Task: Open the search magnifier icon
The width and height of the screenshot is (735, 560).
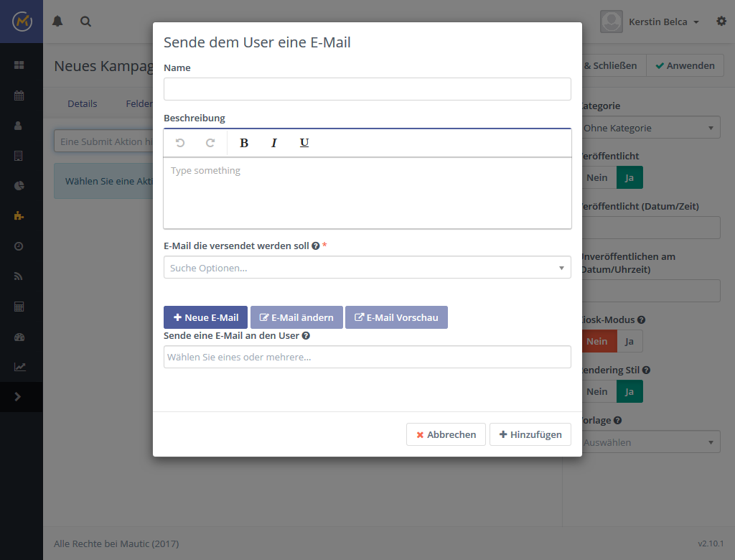Action: click(85, 22)
